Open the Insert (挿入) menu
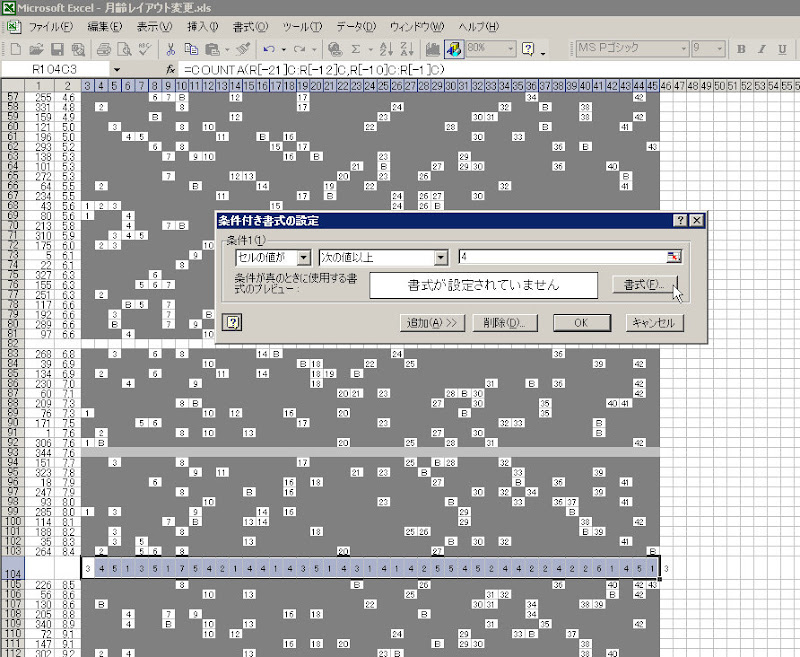Image resolution: width=800 pixels, height=657 pixels. [x=202, y=27]
